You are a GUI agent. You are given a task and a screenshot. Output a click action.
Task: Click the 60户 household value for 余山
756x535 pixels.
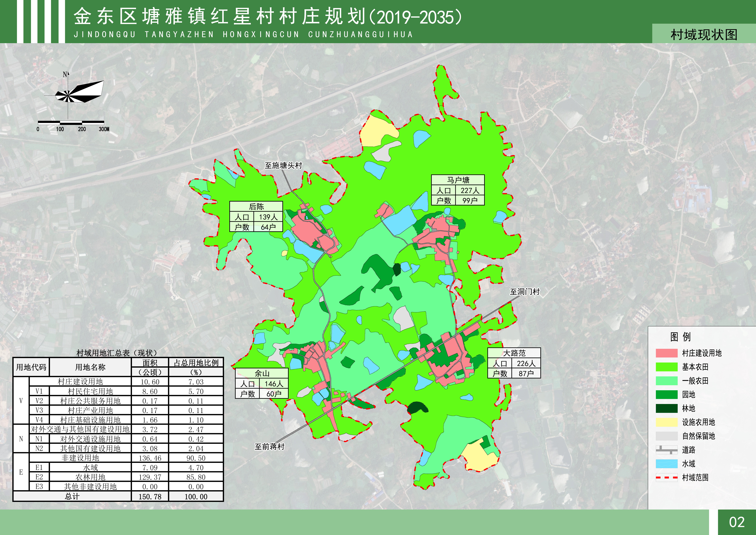(x=274, y=394)
